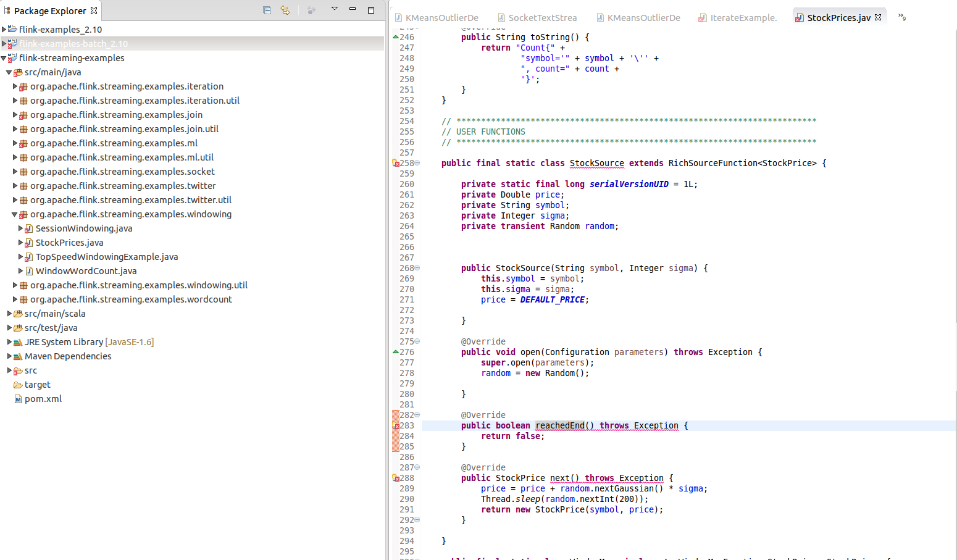The image size is (957, 560).
Task: Click the error marker on line 283
Action: pos(396,426)
